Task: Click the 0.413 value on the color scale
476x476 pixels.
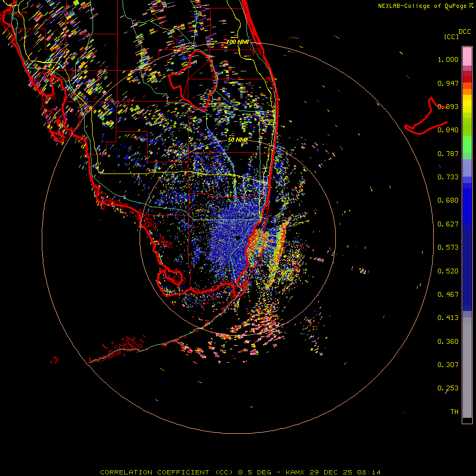Action: coord(448,318)
